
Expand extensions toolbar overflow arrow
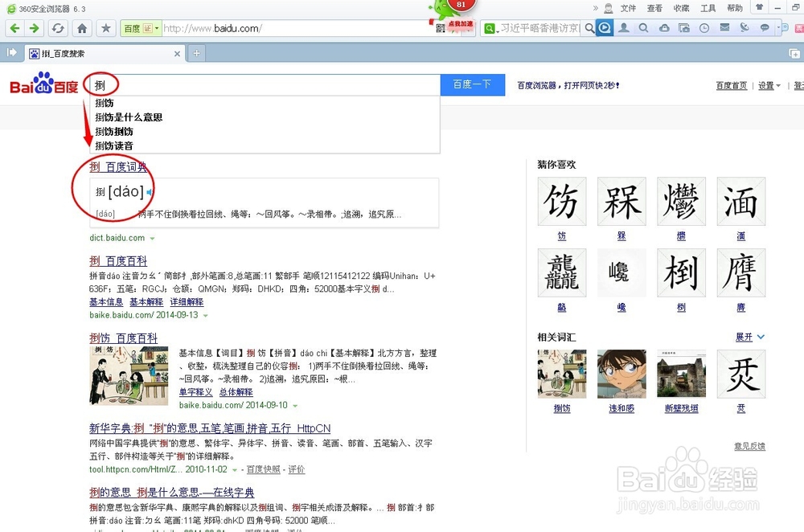point(778,27)
